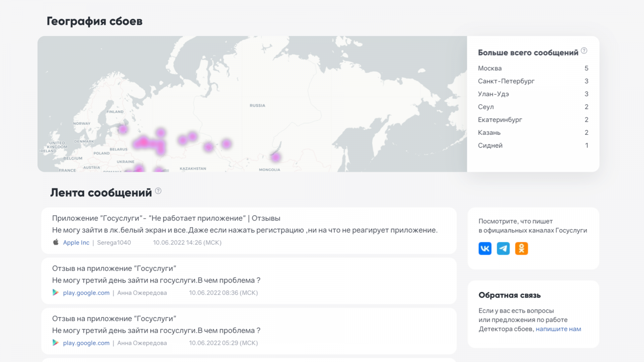Select Москва in the top cities list
Image resolution: width=644 pixels, height=362 pixels.
click(490, 68)
